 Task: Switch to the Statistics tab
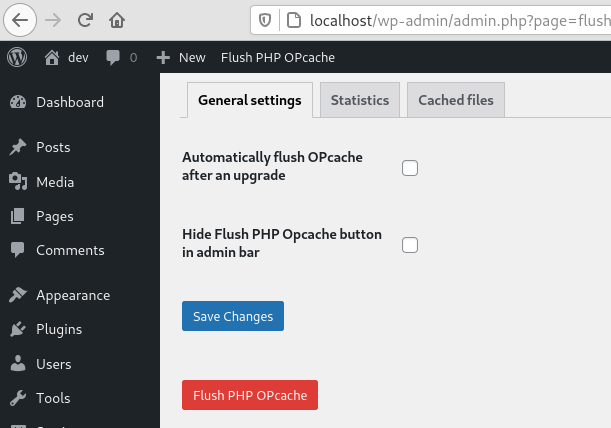pos(360,100)
